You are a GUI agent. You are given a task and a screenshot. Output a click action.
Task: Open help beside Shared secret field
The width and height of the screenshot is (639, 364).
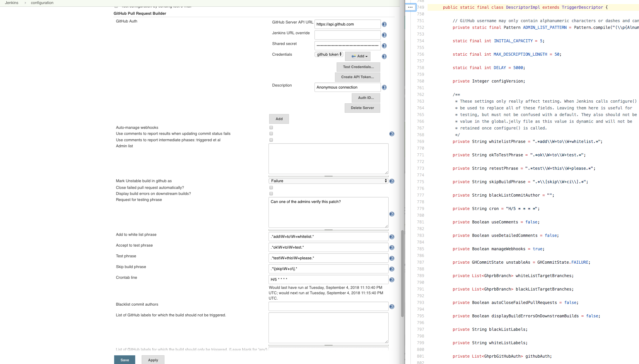click(384, 46)
